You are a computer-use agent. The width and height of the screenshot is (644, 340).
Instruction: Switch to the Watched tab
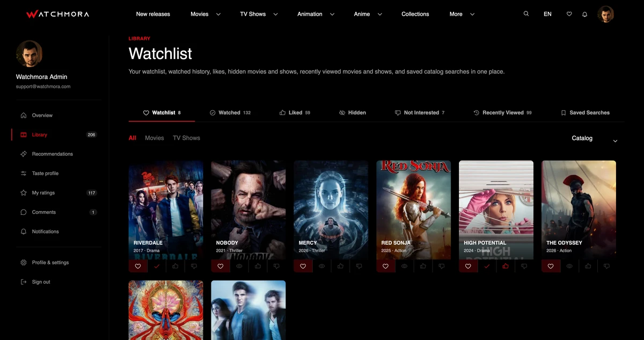(230, 113)
